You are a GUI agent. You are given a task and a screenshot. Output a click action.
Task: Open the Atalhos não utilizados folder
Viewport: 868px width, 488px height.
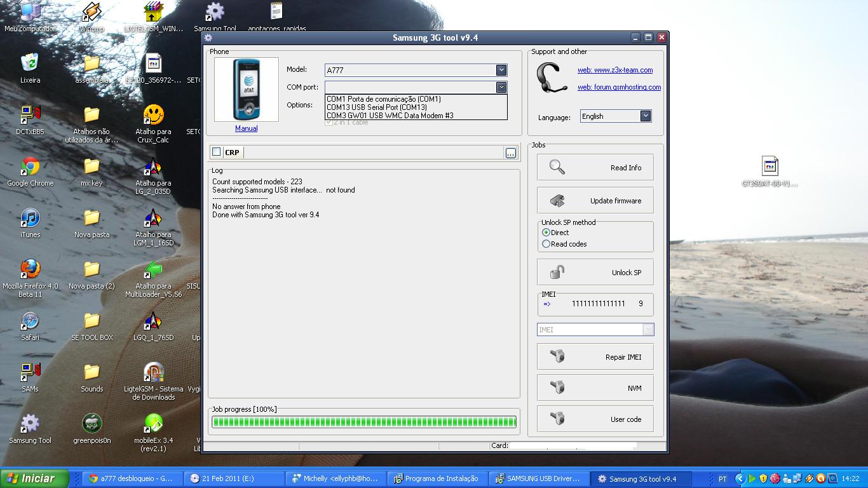click(x=92, y=123)
